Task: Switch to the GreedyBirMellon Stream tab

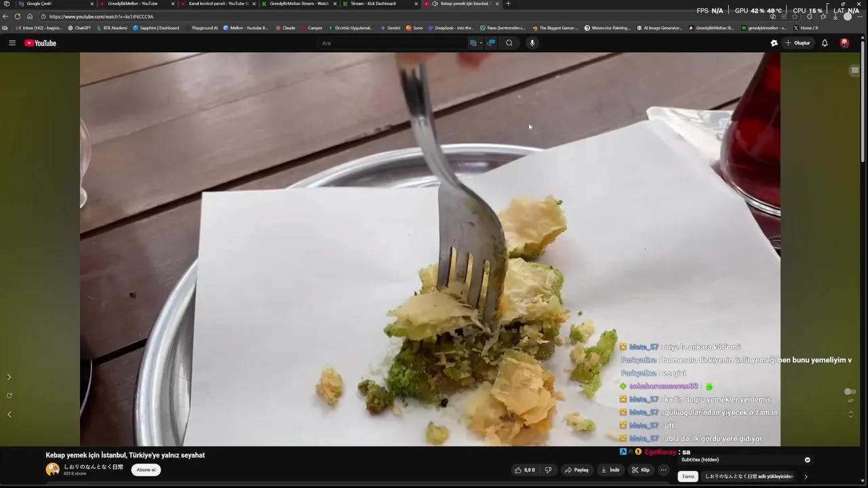Action: (298, 3)
